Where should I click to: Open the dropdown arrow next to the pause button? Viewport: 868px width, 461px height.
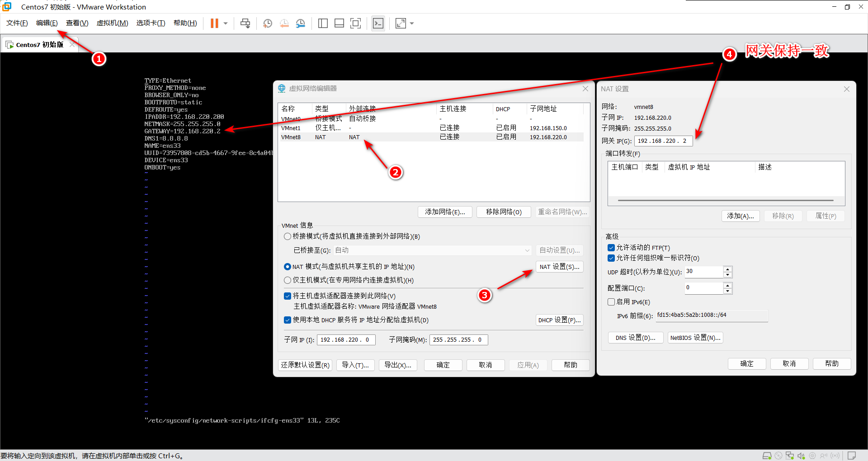point(226,24)
